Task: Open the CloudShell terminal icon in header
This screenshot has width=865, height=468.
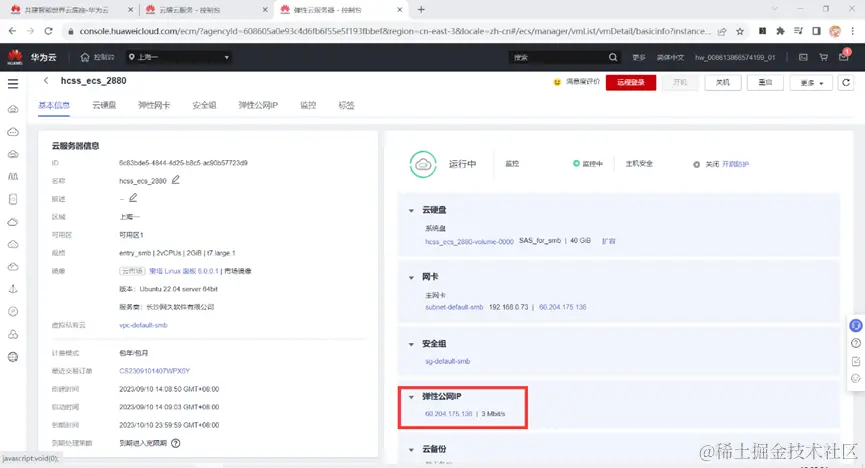Action: click(x=803, y=57)
